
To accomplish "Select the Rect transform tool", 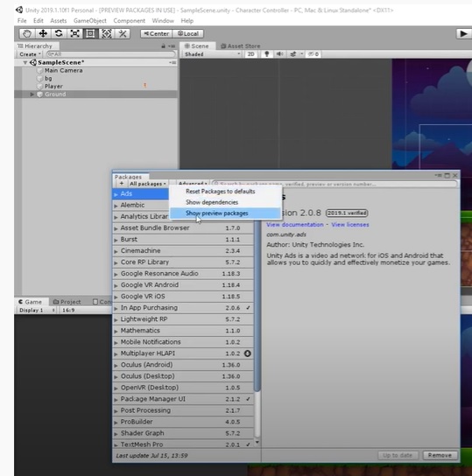I will (90, 34).
